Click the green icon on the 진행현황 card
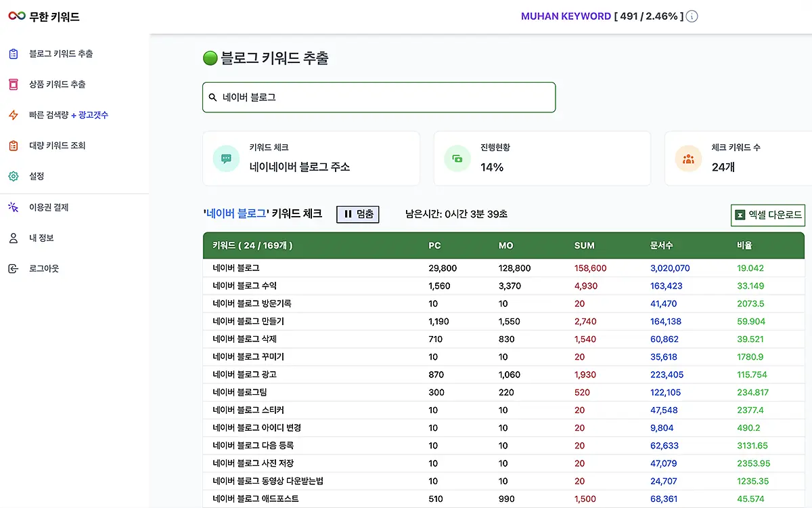The height and width of the screenshot is (508, 812). click(457, 158)
